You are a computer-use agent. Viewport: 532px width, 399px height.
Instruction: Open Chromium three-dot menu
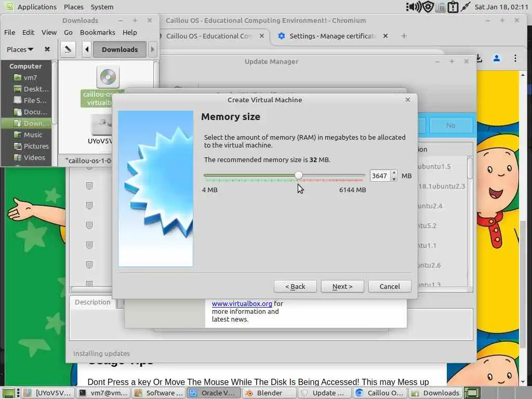[515, 58]
